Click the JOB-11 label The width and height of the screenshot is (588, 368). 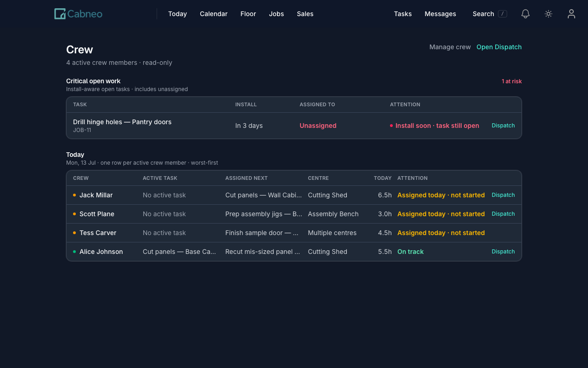point(82,130)
